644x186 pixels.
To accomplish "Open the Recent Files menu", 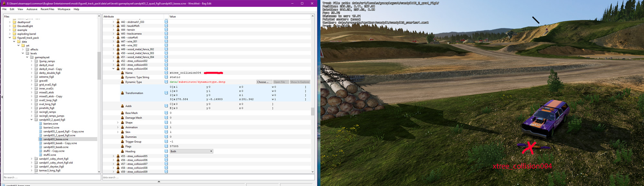I will click(47, 9).
